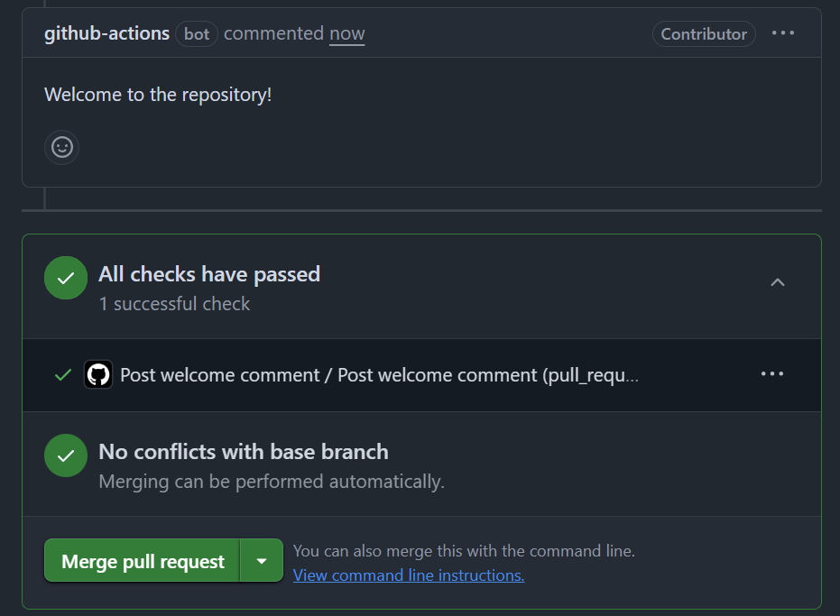Viewport: 840px width, 616px height.
Task: Open View command line instructions link
Action: [x=409, y=575]
